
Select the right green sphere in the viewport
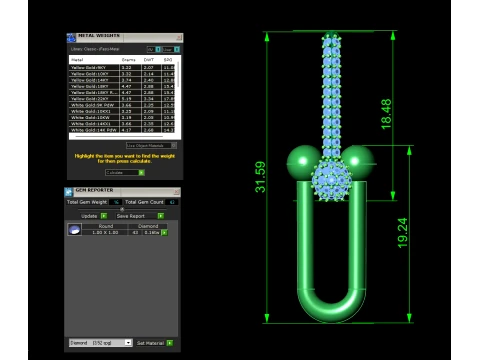click(358, 162)
